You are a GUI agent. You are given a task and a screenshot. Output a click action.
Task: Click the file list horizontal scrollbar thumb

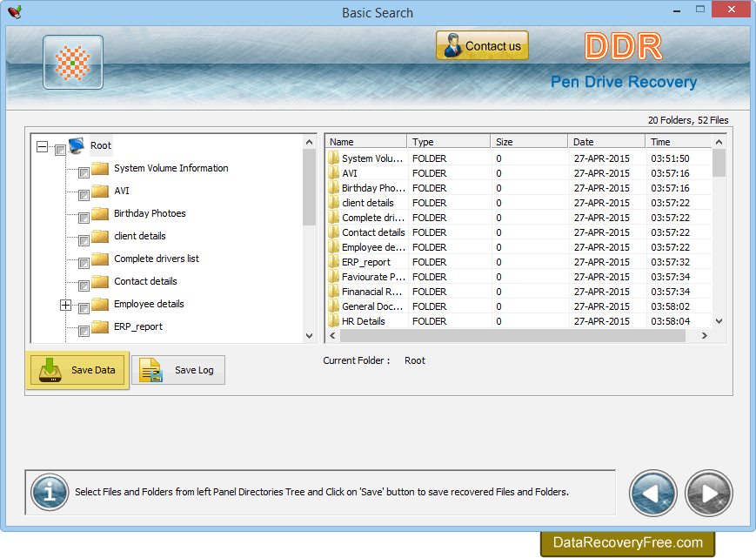point(512,336)
